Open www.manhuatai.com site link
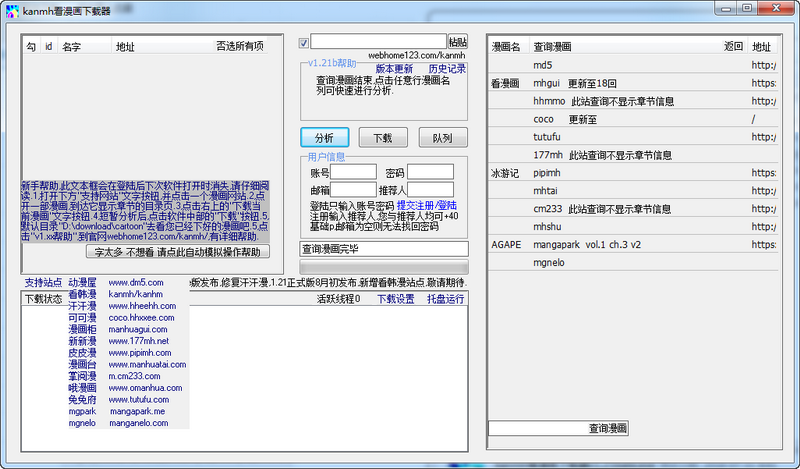Image resolution: width=800 pixels, height=469 pixels. [147, 365]
